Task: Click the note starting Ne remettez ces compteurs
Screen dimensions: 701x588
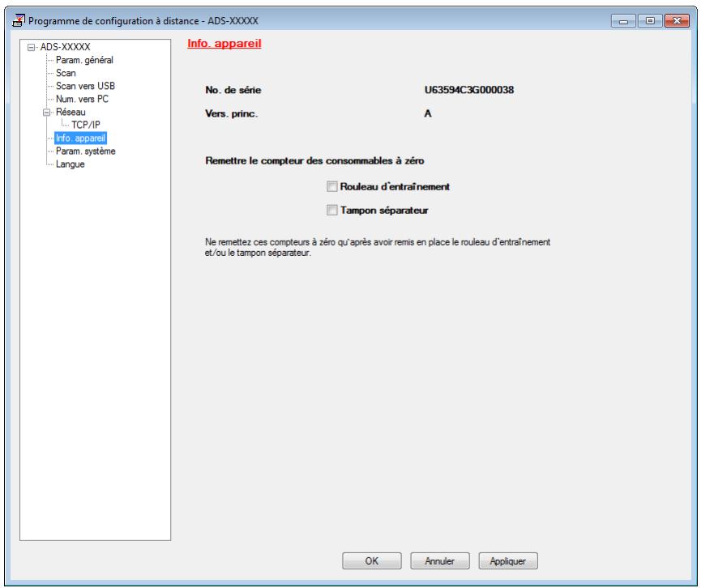Action: click(x=378, y=247)
